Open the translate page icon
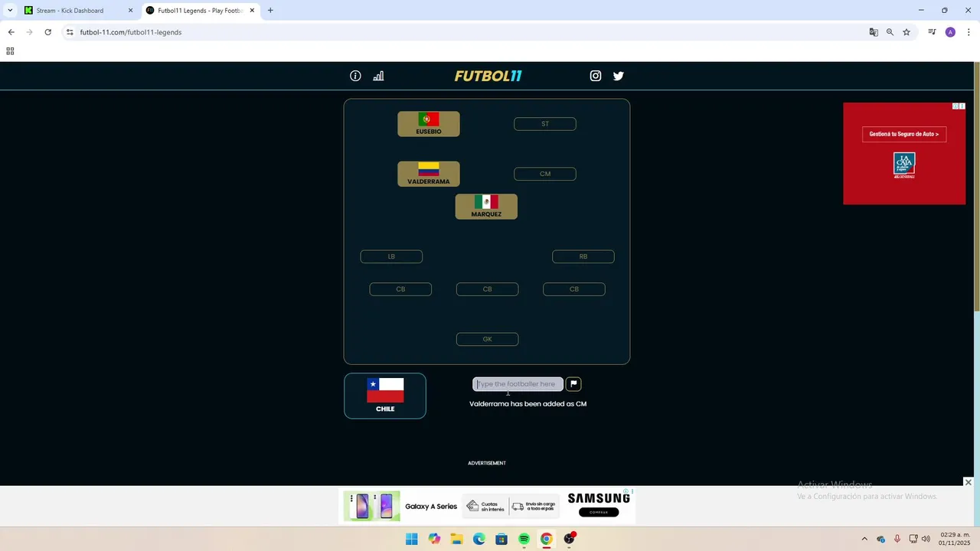Viewport: 980px width, 551px height. tap(874, 32)
